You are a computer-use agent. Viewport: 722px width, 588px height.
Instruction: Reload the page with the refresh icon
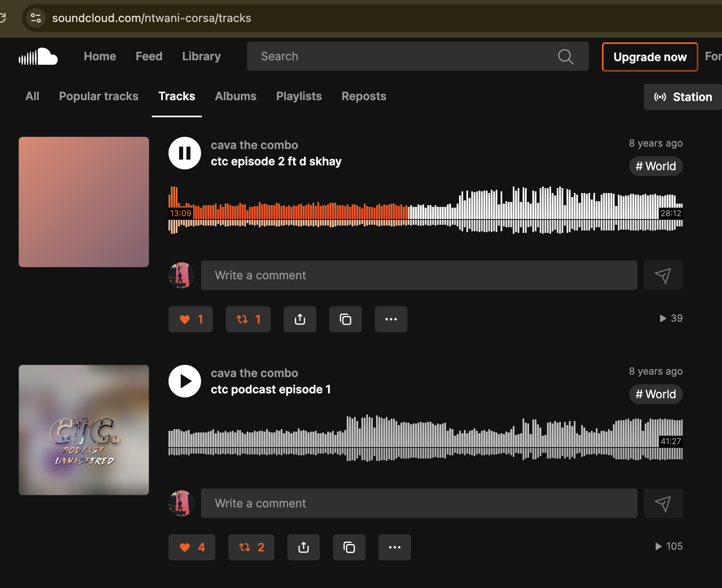[2, 18]
